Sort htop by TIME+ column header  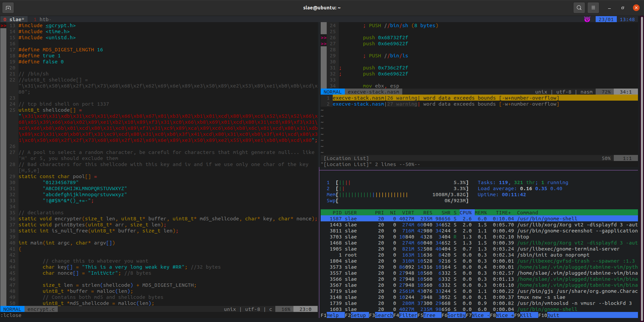pyautogui.click(x=503, y=213)
